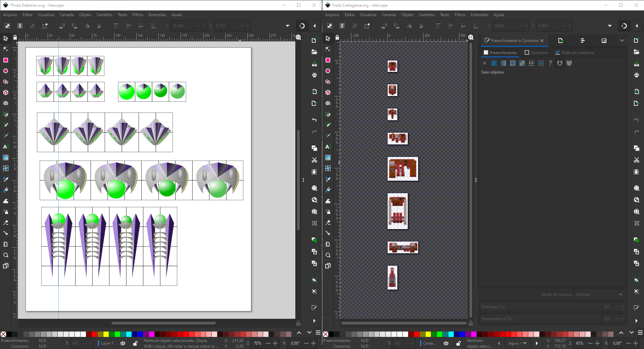Toggle guide lock above ruler in Frota Cartagiana
The image size is (644, 349).
point(337,37)
